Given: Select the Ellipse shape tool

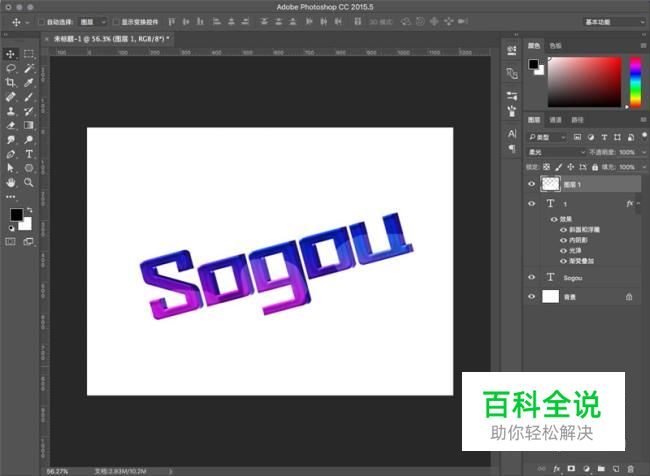Looking at the screenshot, I should tap(29, 168).
